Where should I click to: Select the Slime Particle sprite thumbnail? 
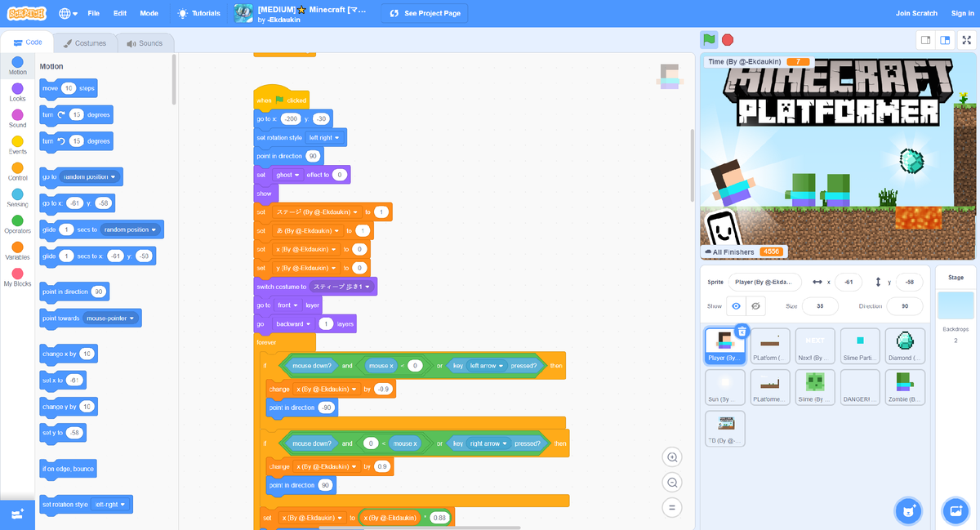tap(860, 345)
